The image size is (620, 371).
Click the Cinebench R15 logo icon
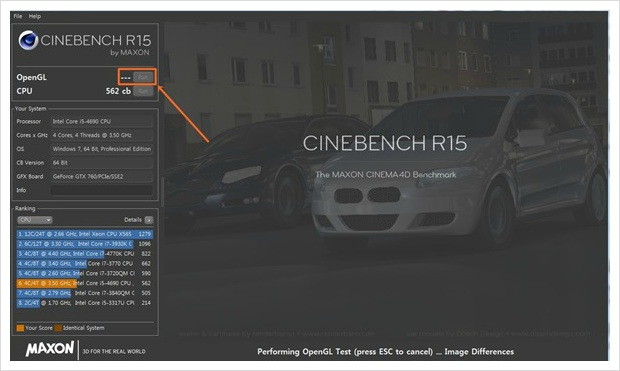(x=28, y=40)
